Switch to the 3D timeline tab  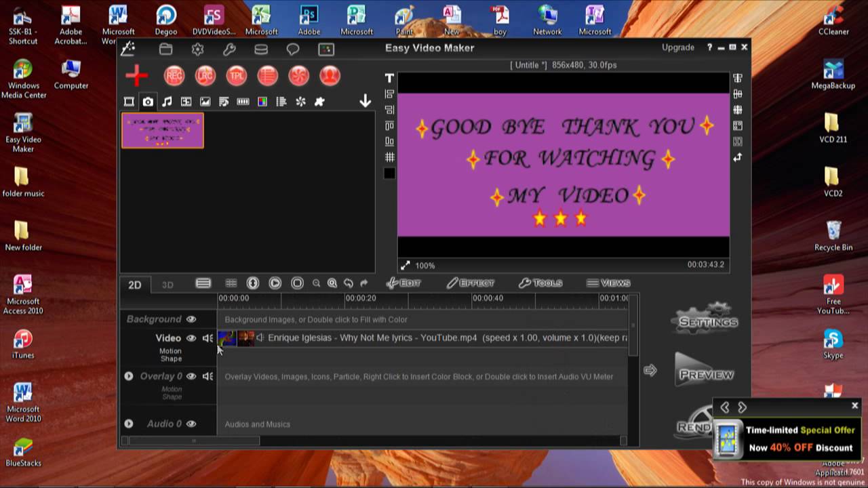click(x=167, y=285)
